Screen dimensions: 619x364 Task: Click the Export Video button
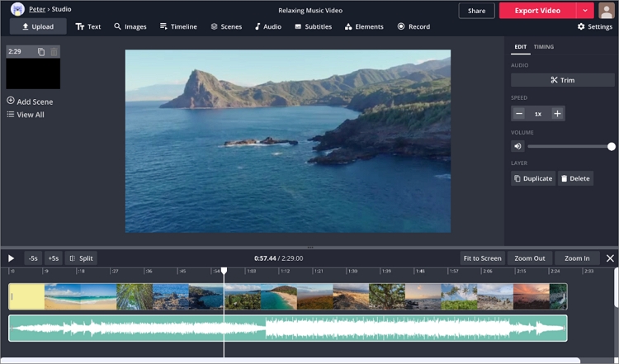(537, 11)
